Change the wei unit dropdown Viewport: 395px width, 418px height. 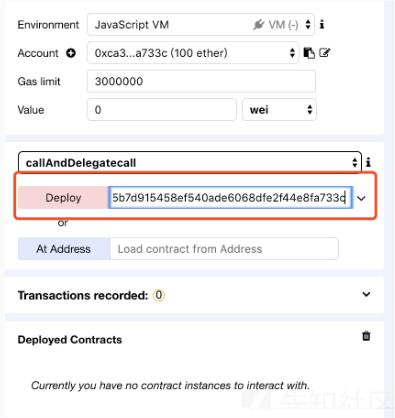click(279, 110)
